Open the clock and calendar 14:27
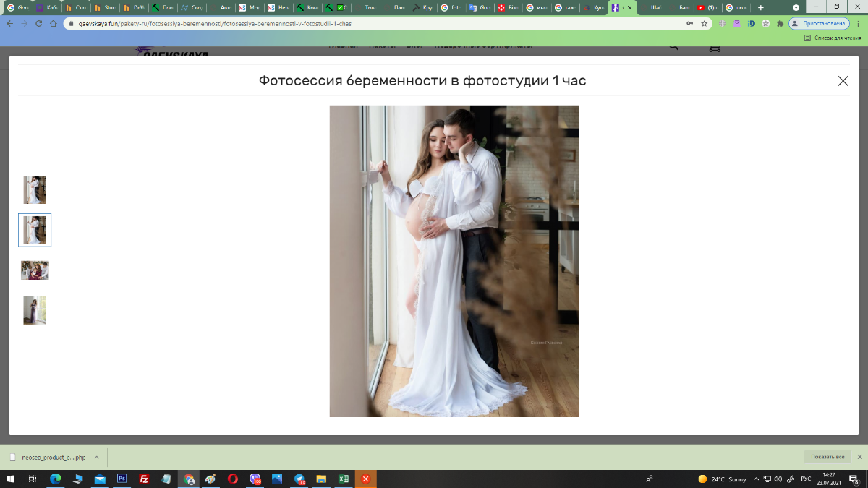The image size is (868, 488). (829, 479)
